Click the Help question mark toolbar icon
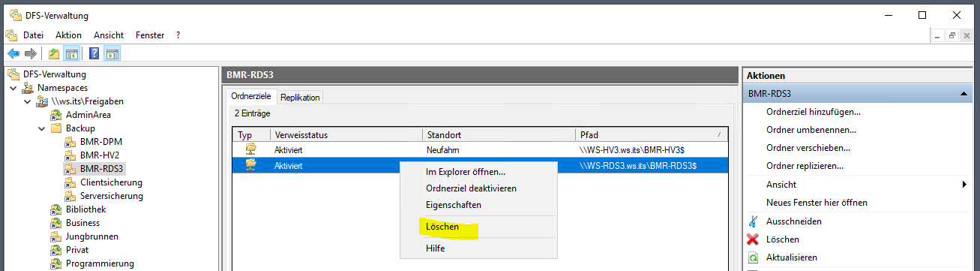The height and width of the screenshot is (271, 980). point(94,53)
